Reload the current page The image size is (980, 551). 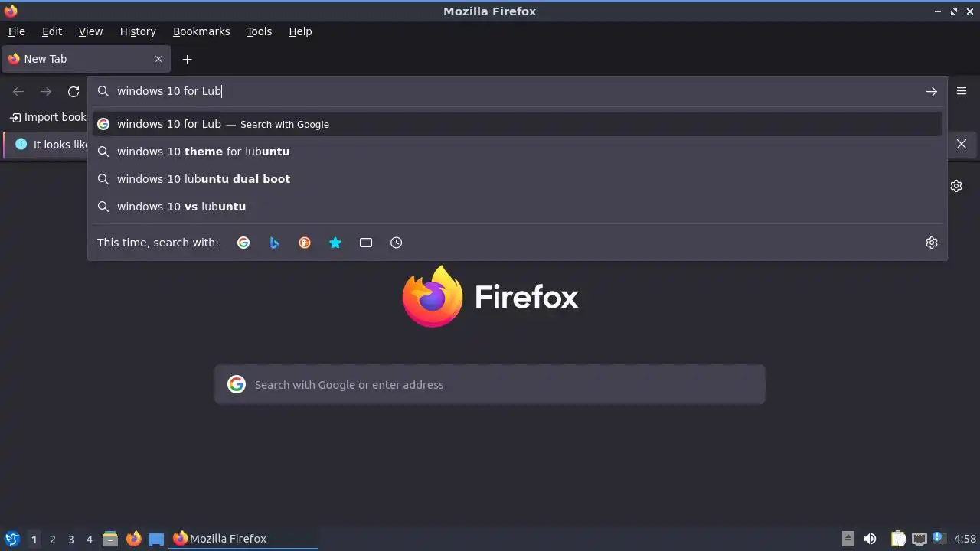[x=73, y=92]
